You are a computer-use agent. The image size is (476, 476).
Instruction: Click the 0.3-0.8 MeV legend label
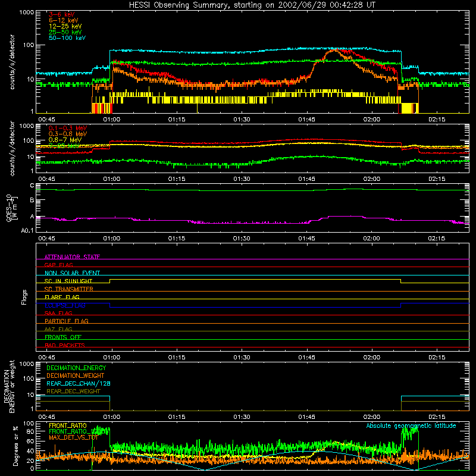68,134
